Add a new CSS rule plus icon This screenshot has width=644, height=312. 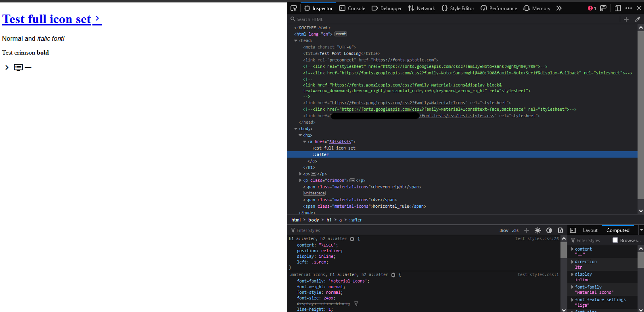(527, 230)
